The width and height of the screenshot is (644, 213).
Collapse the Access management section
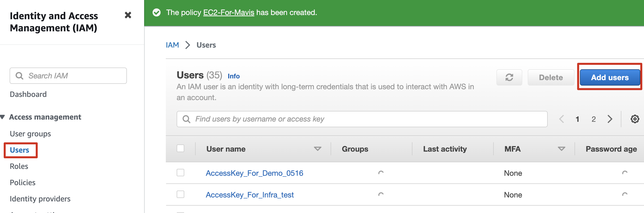click(2, 117)
